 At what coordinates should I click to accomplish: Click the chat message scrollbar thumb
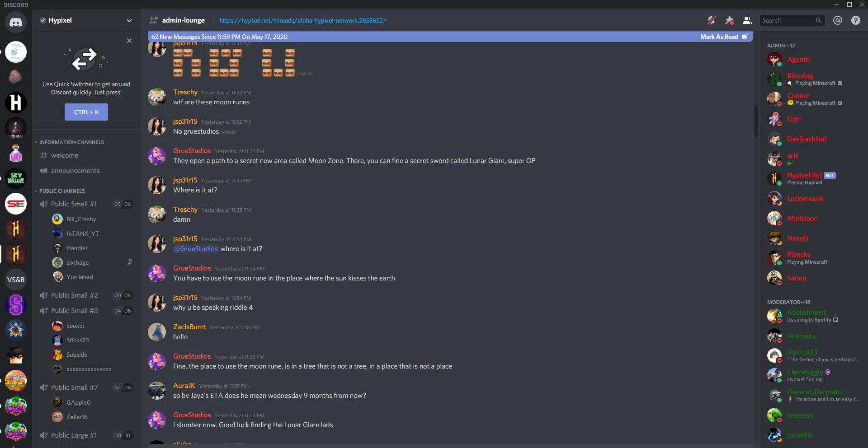click(755, 121)
